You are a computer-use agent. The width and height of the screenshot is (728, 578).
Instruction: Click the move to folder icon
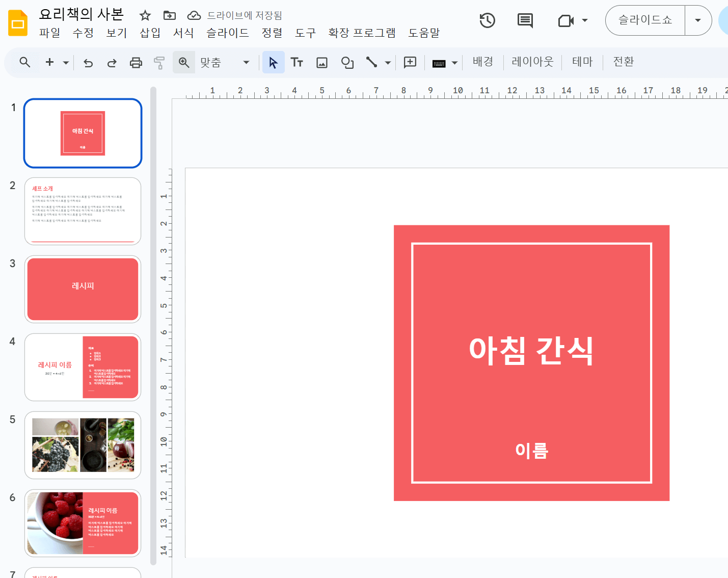[169, 15]
